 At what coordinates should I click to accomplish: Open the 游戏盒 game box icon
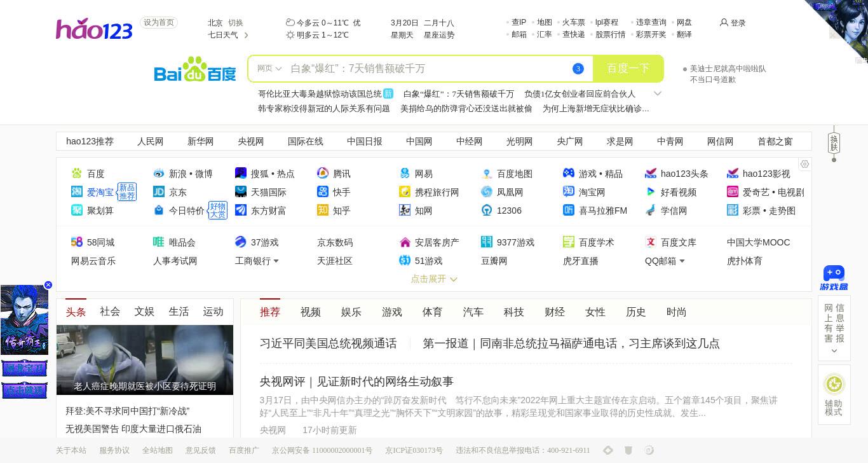pos(834,278)
